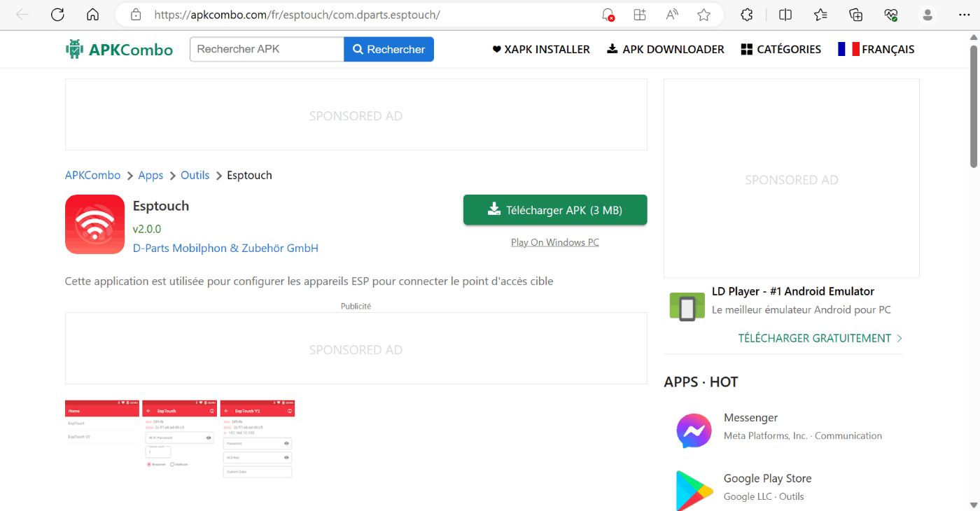
Task: Open browser essentials heart icon
Action: click(x=890, y=15)
